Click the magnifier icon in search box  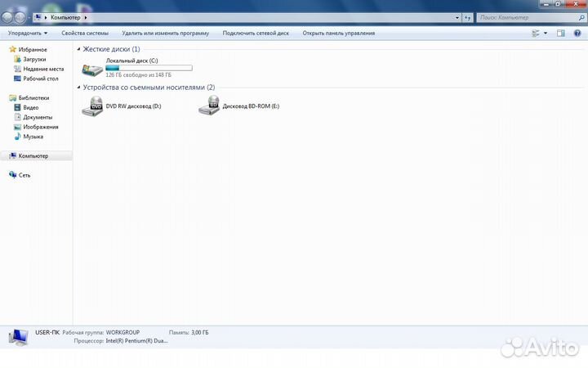(x=581, y=17)
